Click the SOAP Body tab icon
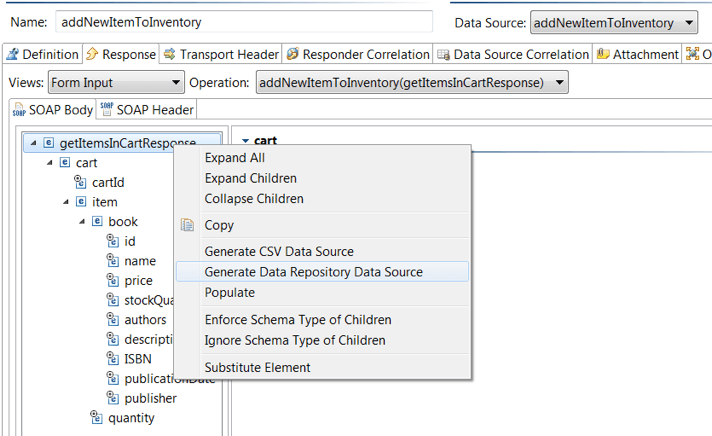The width and height of the screenshot is (712, 436). (x=19, y=109)
